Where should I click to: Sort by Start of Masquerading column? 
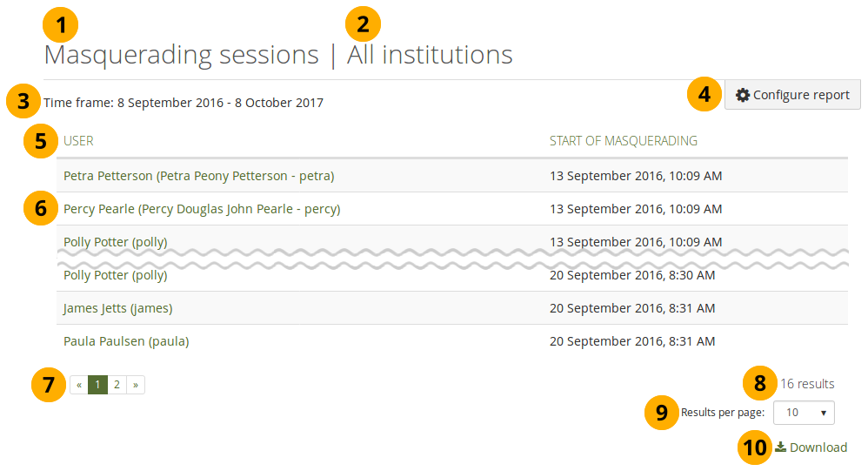[623, 140]
